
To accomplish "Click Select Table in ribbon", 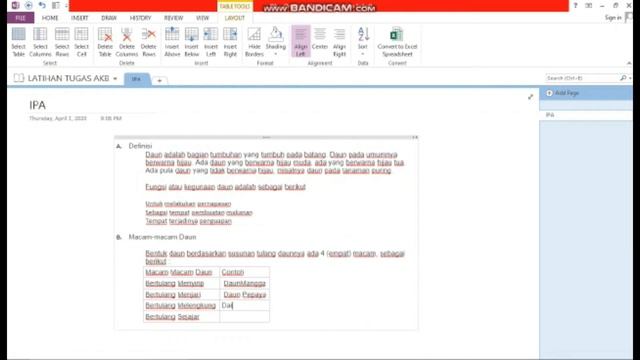I will pyautogui.click(x=18, y=42).
